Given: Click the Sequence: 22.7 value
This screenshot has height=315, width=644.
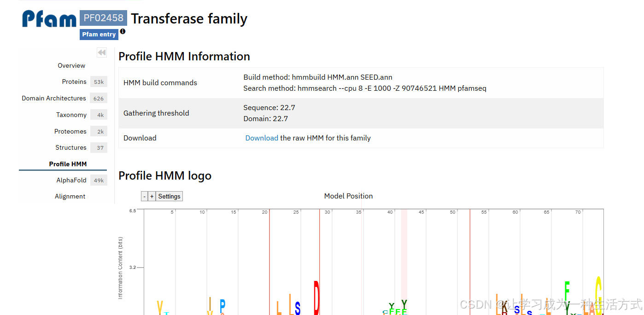Looking at the screenshot, I should click(x=269, y=107).
